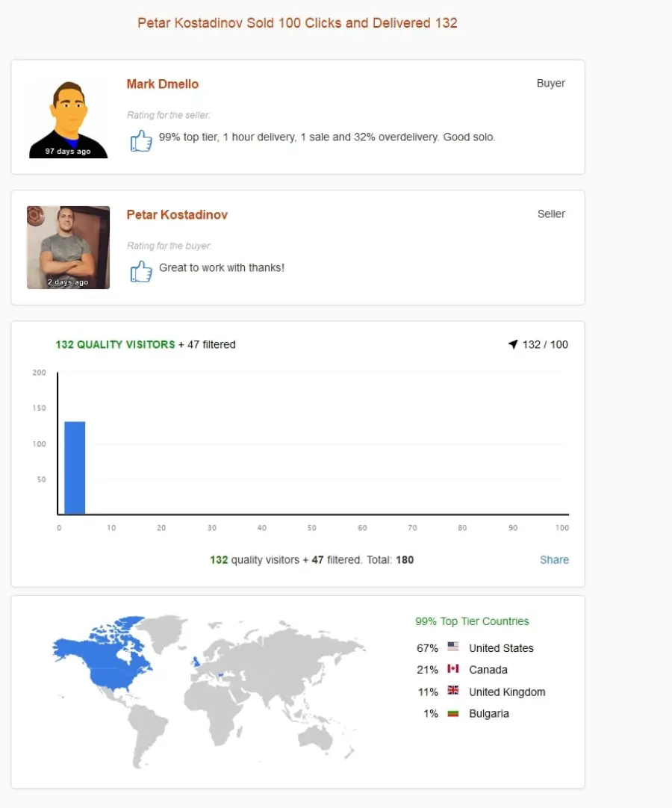Image resolution: width=672 pixels, height=808 pixels.
Task: Select the United Kingdom on the world map
Action: pos(196,662)
